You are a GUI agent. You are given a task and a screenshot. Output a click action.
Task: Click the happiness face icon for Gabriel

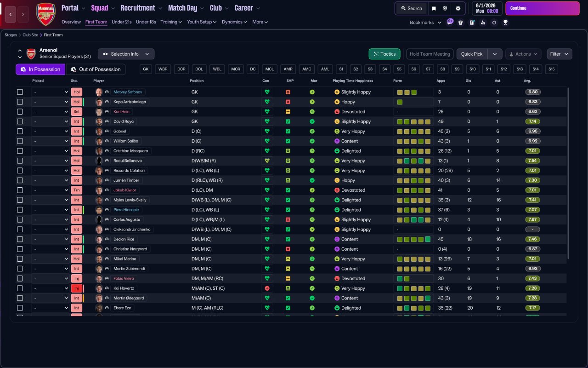(337, 132)
